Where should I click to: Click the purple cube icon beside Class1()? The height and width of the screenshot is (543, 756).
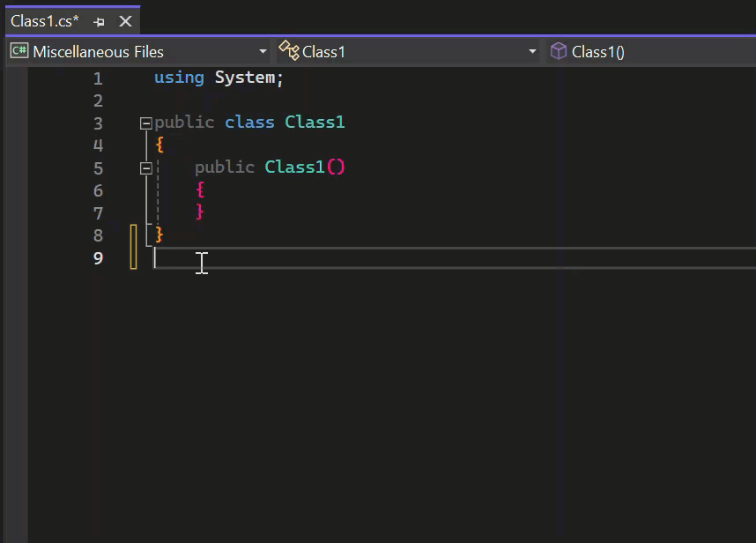(x=559, y=51)
